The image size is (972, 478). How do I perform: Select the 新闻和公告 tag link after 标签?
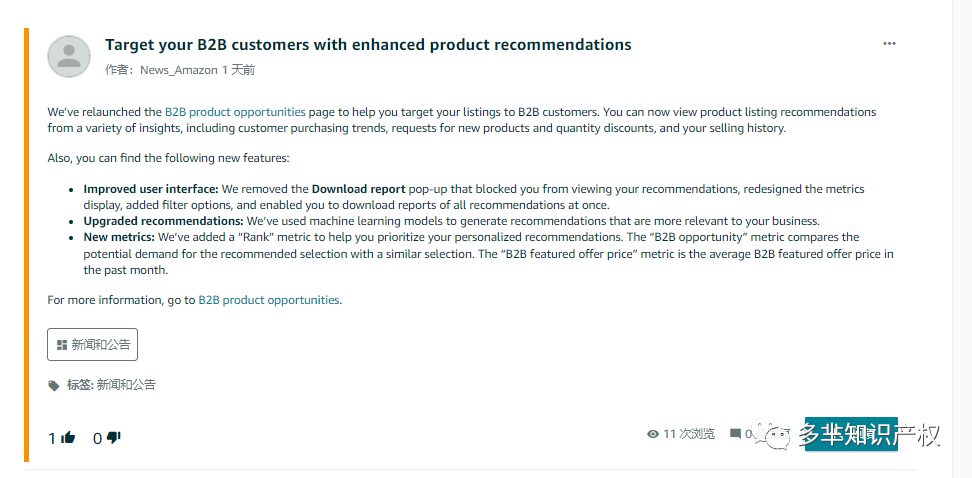126,384
